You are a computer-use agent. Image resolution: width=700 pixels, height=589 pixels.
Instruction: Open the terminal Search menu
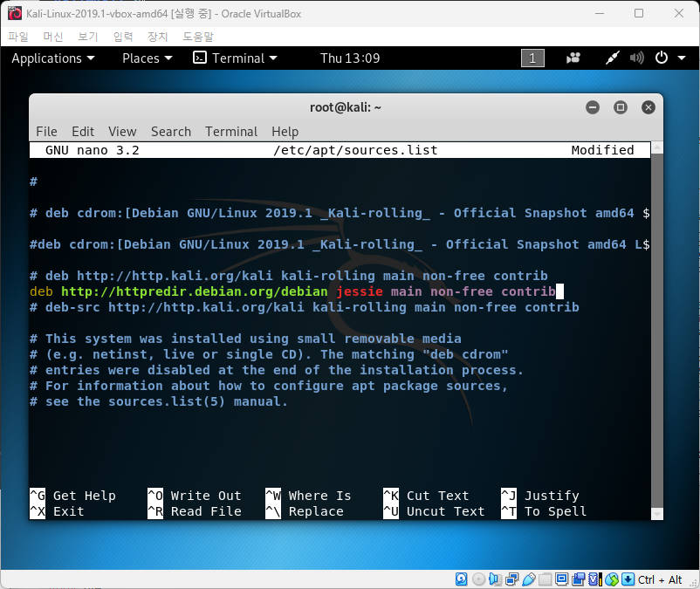coord(171,132)
